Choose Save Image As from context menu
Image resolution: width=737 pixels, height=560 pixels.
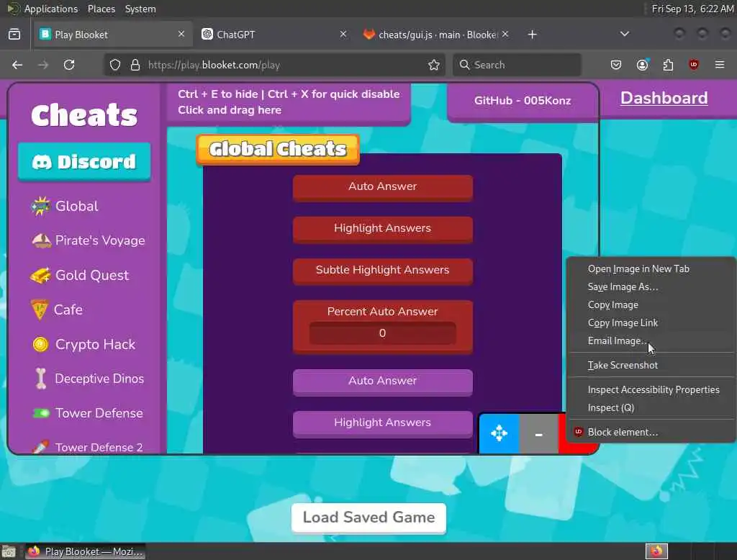651,286
